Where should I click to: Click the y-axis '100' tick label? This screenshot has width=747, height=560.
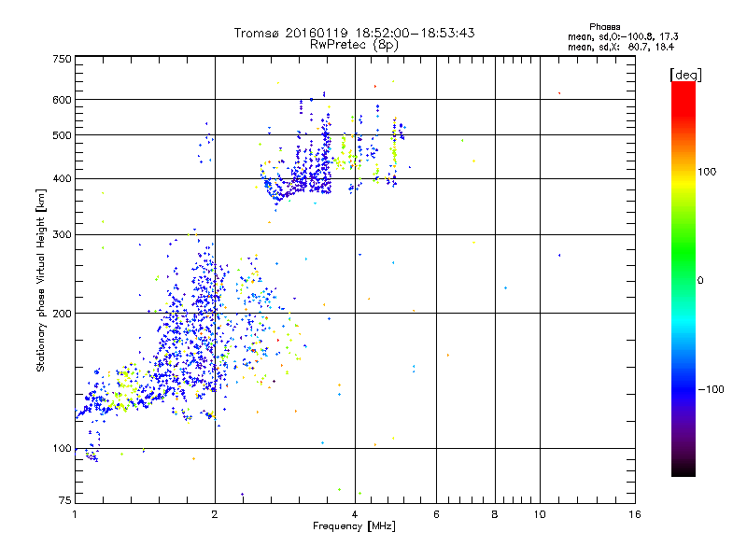pyautogui.click(x=62, y=448)
